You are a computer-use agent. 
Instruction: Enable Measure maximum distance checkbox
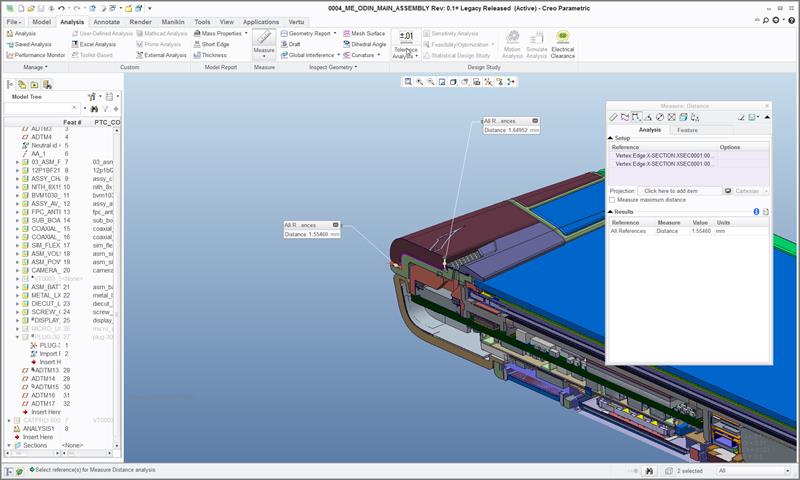point(612,200)
